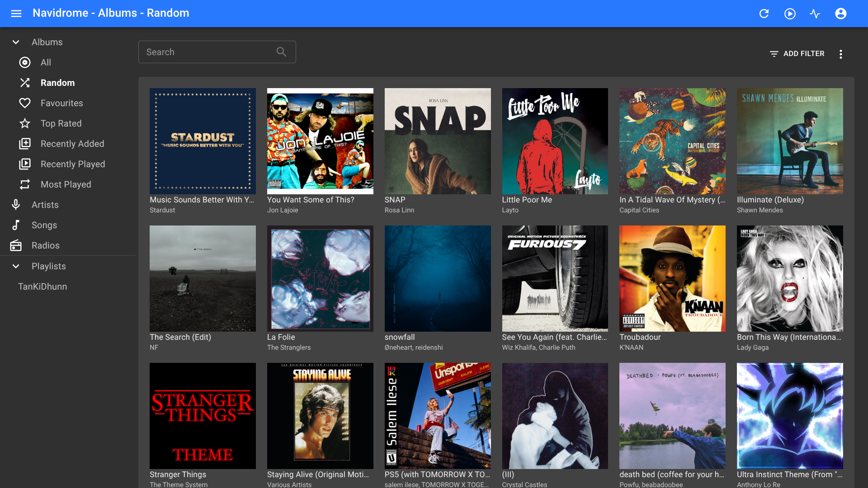Click artist text 'Øneheart, reidenshi'

pos(414,347)
